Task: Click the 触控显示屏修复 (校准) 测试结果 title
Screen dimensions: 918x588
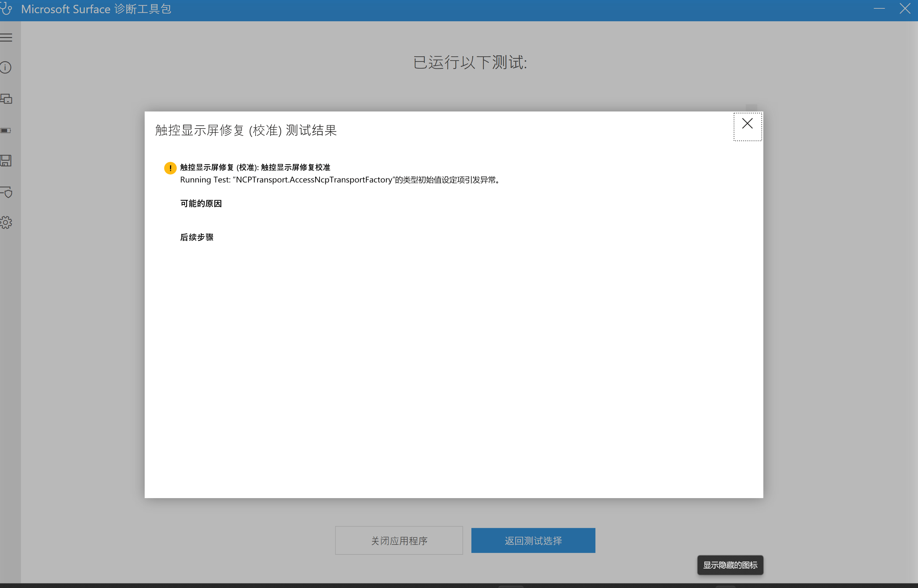Action: [246, 130]
